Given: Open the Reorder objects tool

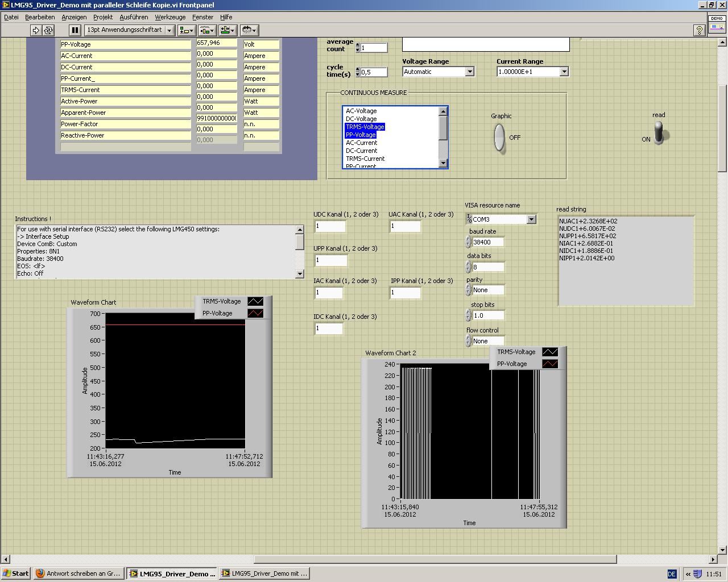Looking at the screenshot, I should point(249,30).
